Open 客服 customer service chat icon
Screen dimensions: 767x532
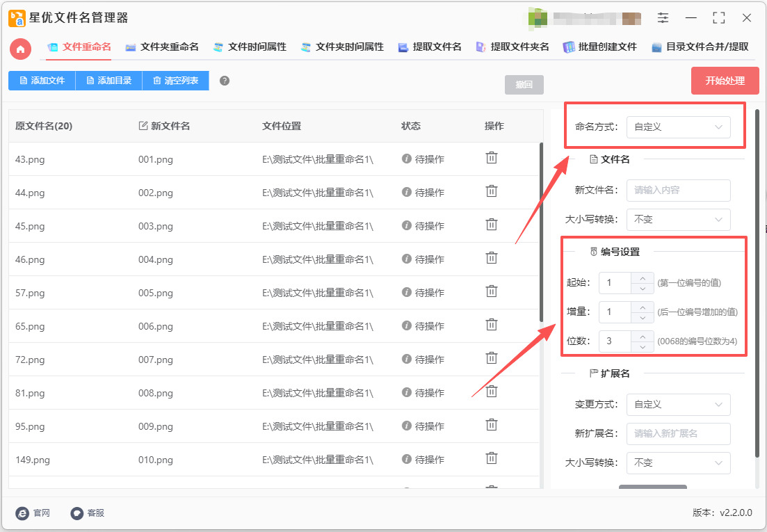tap(77, 513)
